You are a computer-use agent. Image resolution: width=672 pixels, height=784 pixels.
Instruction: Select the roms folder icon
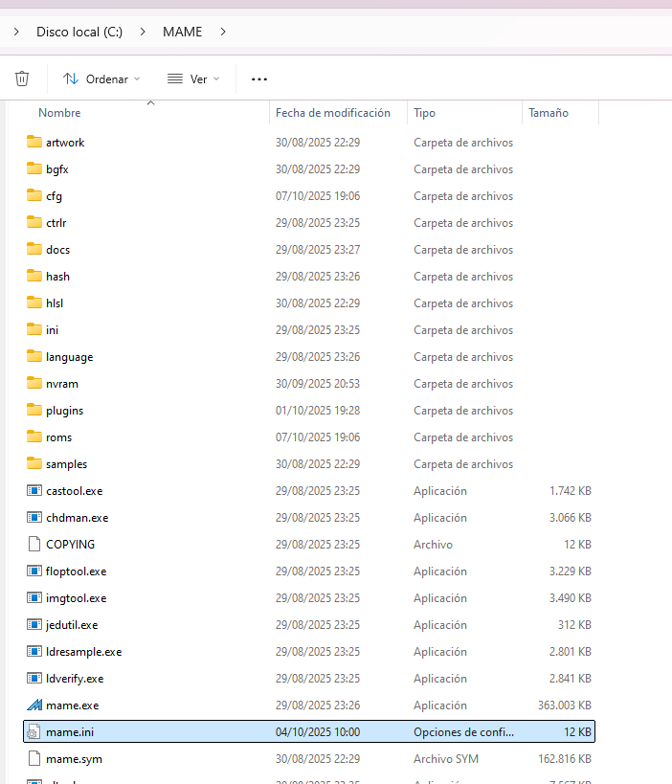(x=34, y=437)
